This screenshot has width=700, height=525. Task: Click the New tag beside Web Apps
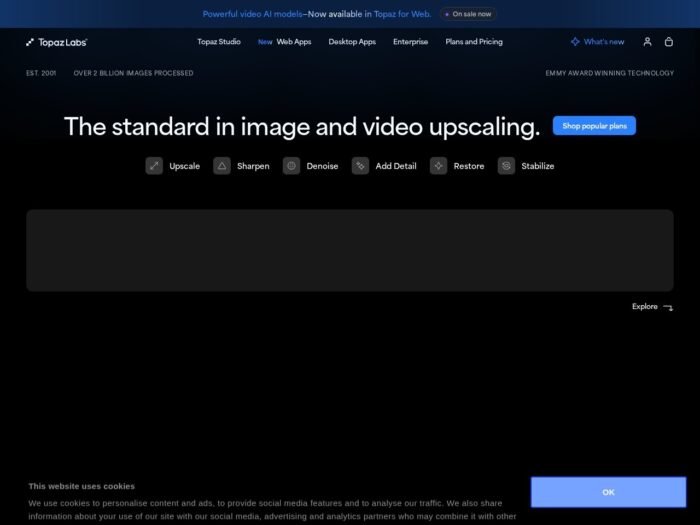tap(265, 42)
